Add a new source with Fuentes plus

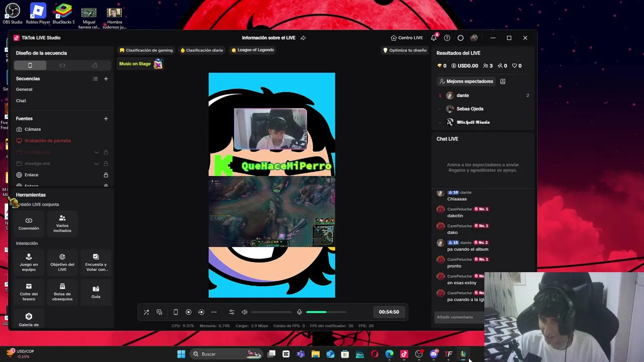106,119
